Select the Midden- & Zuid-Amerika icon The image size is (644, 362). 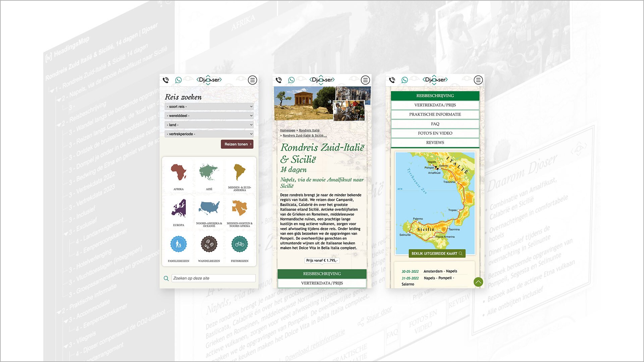click(x=239, y=172)
